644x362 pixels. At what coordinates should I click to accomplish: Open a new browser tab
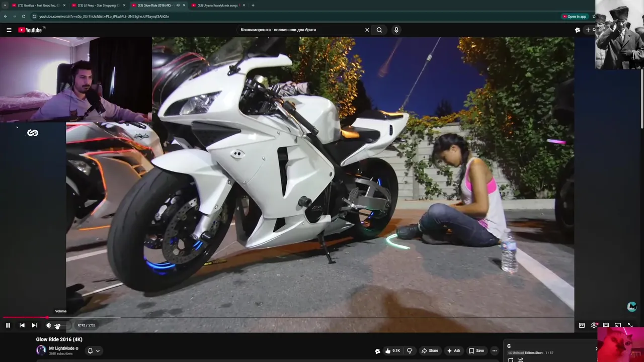[253, 5]
